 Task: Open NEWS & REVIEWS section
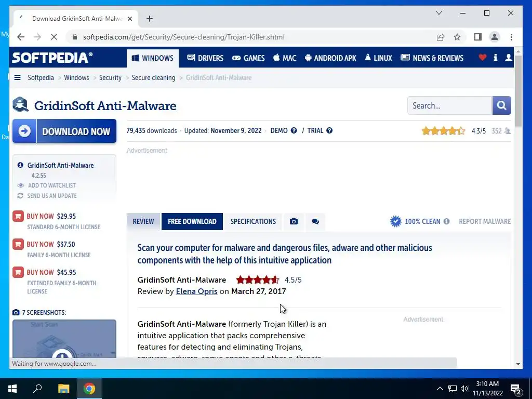pyautogui.click(x=432, y=58)
